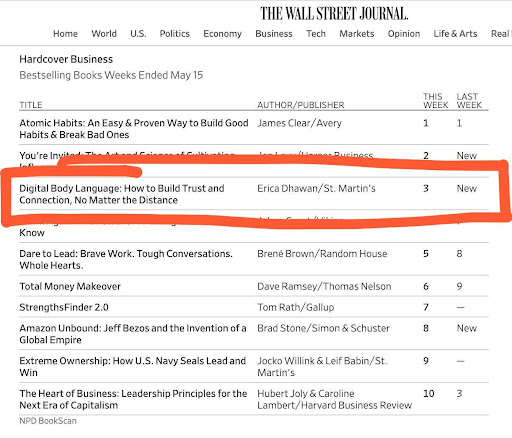
Task: Click this-week rank 5 for Dare to Lead
Action: 426,254
